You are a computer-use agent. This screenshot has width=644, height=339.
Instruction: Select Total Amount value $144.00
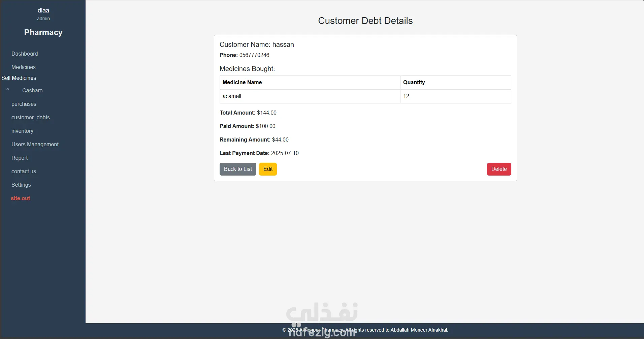(x=267, y=113)
